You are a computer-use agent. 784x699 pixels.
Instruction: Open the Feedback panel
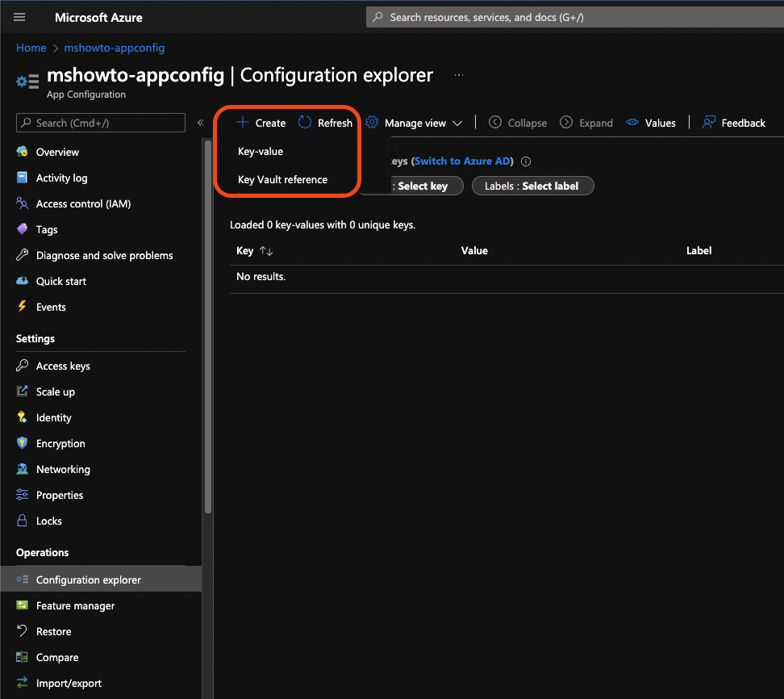pyautogui.click(x=733, y=123)
